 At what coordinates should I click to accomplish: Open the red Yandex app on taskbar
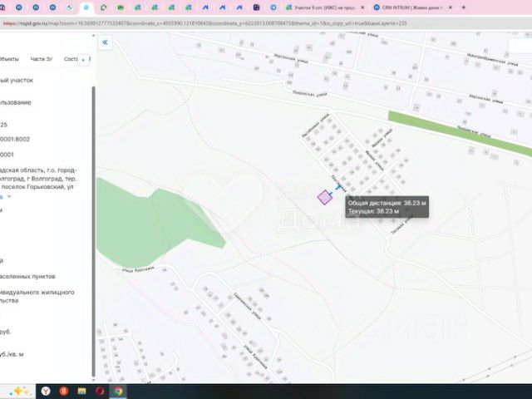click(x=64, y=392)
